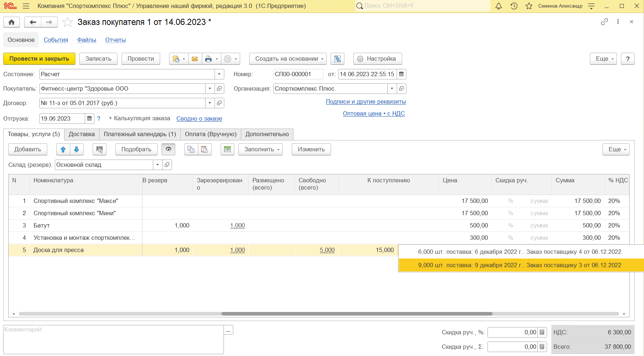The height and width of the screenshot is (356, 644).
Task: Open Подписи и другие реквизиты link
Action: pos(366,102)
